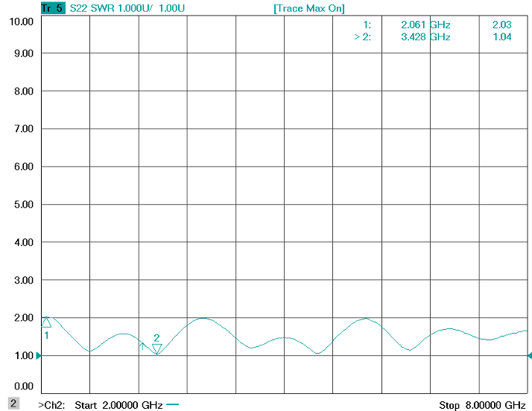Click the teal trace legend line after Start
The image size is (532, 411).
[x=172, y=404]
